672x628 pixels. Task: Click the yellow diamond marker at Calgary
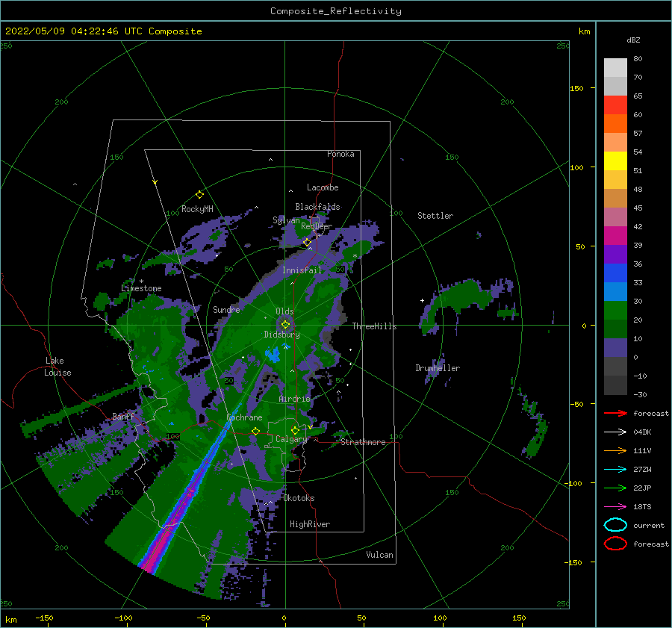tap(295, 430)
